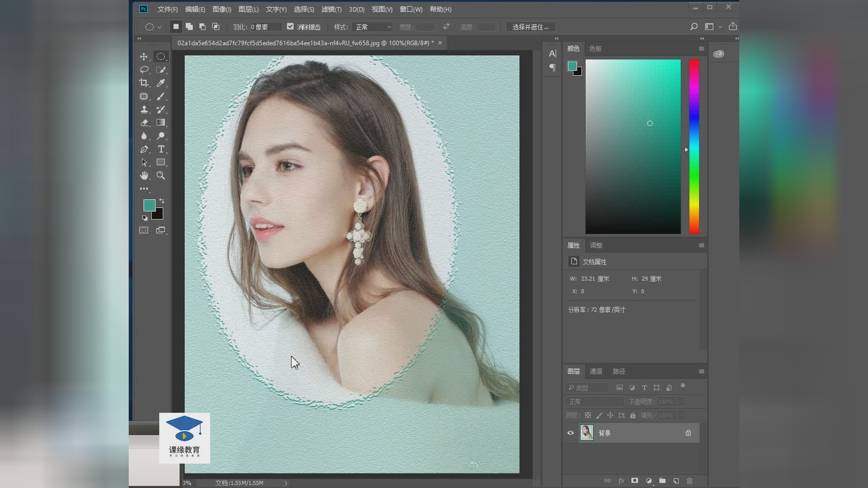868x488 pixels.
Task: Open the Layers panel flyout menu
Action: tap(702, 371)
